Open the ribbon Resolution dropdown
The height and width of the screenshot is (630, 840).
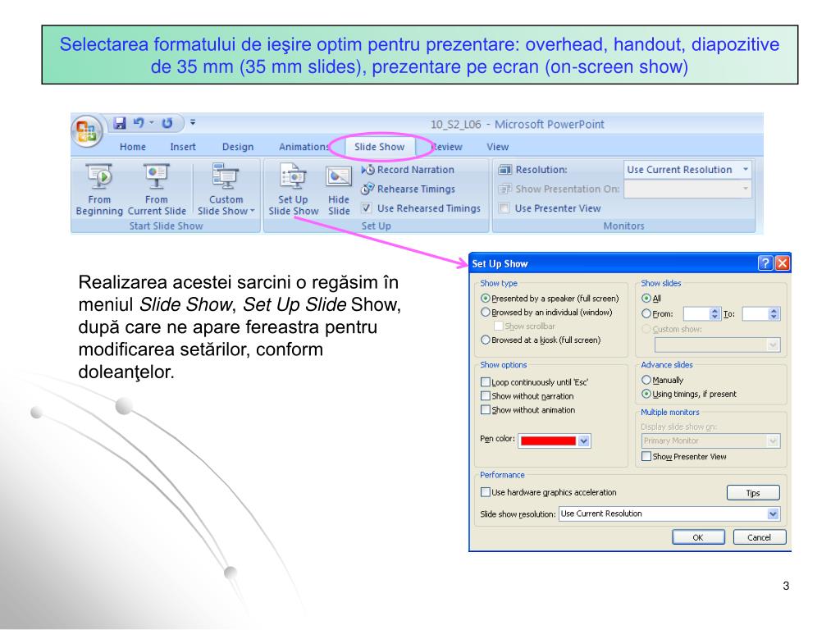tap(745, 169)
